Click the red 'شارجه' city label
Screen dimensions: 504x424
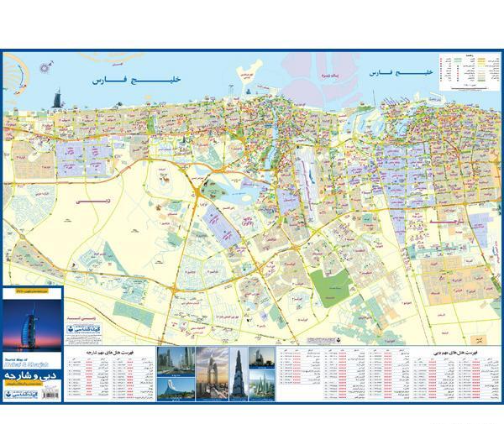coord(448,222)
